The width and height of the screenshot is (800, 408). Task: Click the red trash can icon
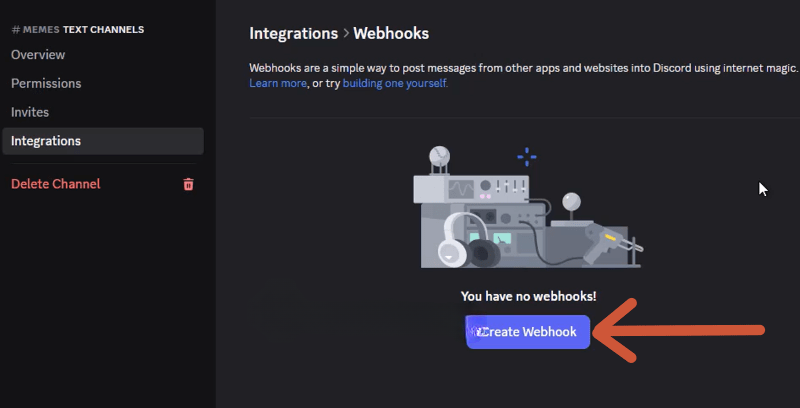pyautogui.click(x=188, y=184)
